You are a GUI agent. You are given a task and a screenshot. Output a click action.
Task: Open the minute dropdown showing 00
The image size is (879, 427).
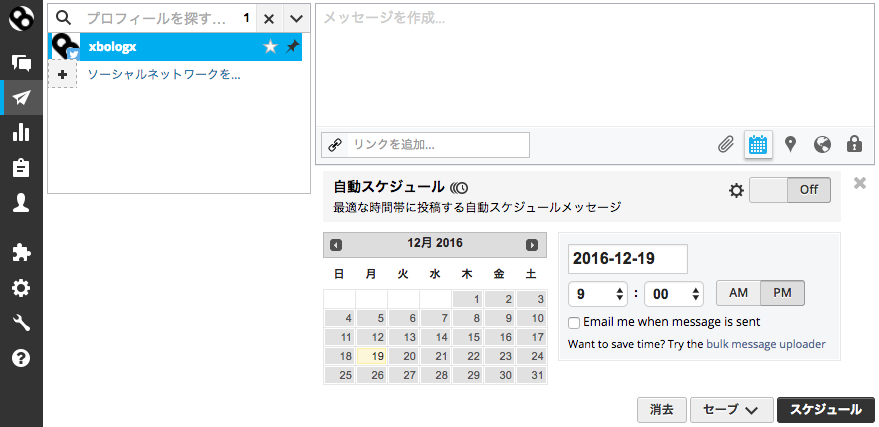674,294
